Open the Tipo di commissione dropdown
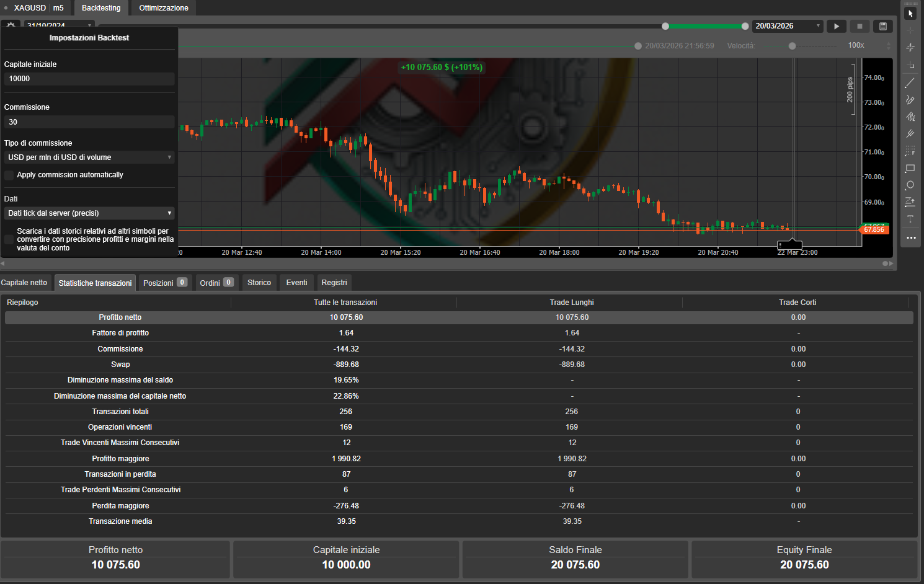 (89, 157)
